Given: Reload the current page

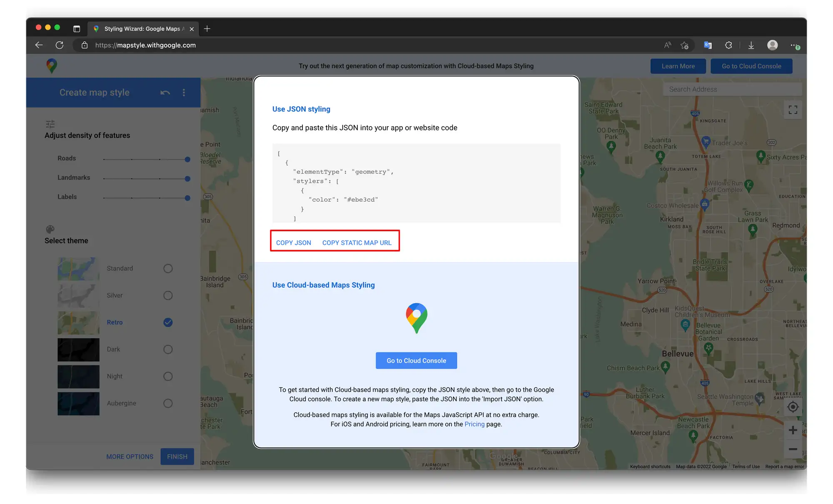Looking at the screenshot, I should (x=60, y=45).
